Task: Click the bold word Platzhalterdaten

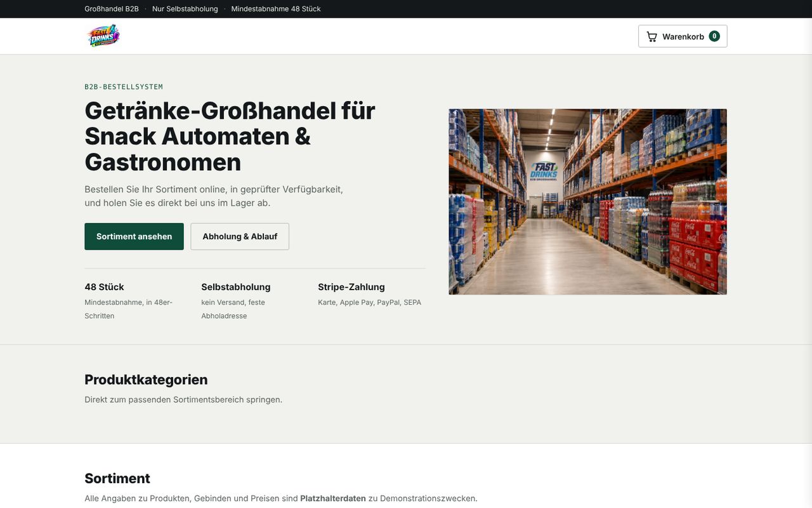Action: pyautogui.click(x=333, y=498)
